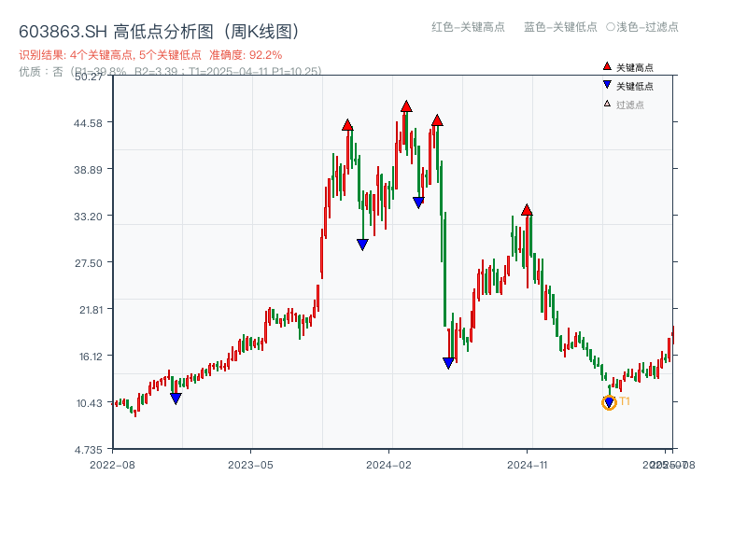Select the red key-high marker above the 2024-11 rebound peak
The width and height of the screenshot is (747, 560).
pyautogui.click(x=529, y=209)
